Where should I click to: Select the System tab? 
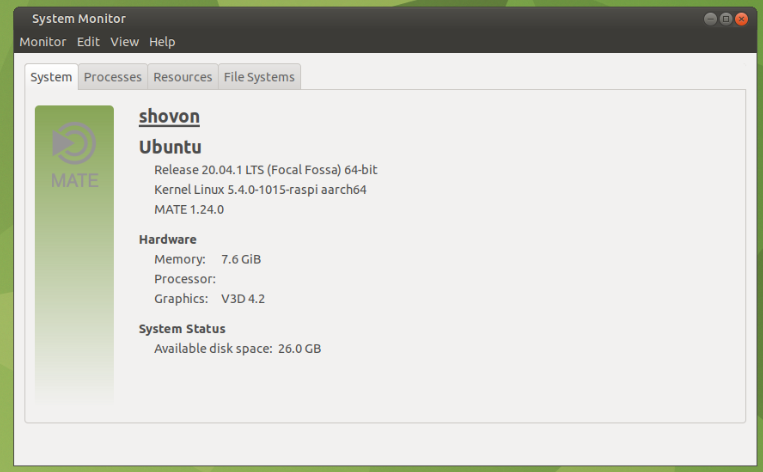(x=51, y=77)
